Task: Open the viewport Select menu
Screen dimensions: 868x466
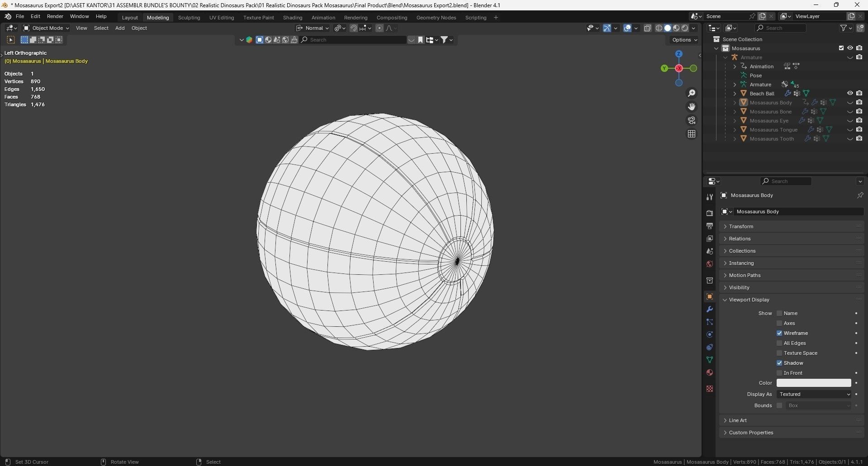Action: (101, 28)
